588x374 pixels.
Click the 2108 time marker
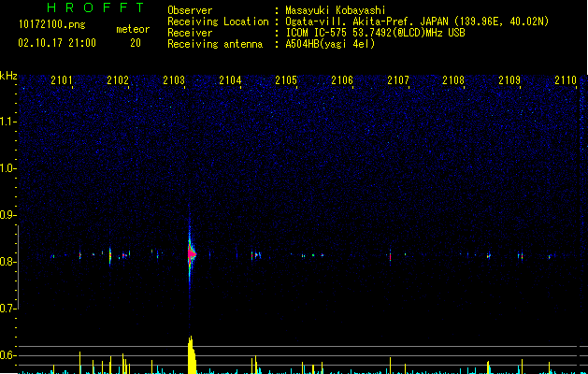453,80
